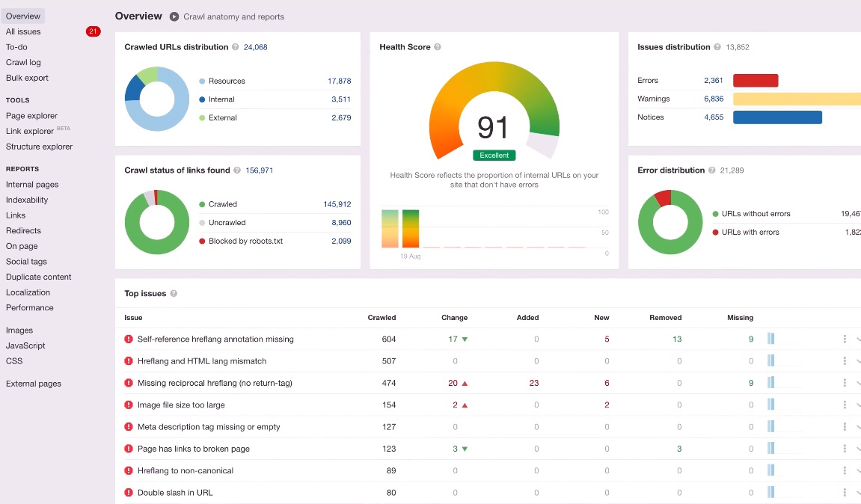Open Hreflang and HTML lang mismatch issue
The image size is (861, 504).
201,361
